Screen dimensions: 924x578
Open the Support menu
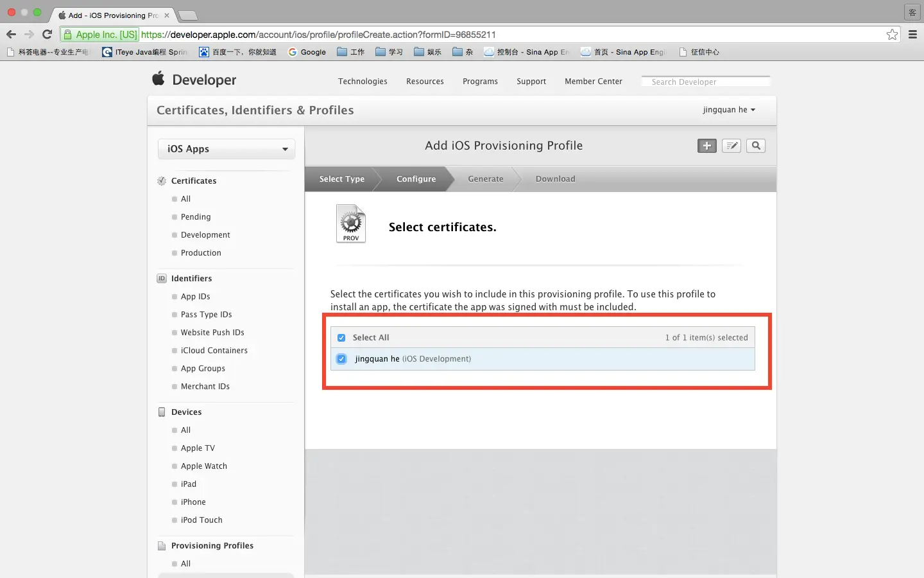(x=531, y=82)
